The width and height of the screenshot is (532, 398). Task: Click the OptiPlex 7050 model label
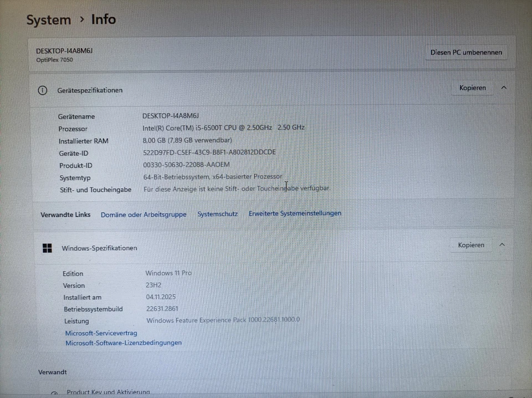tap(54, 59)
